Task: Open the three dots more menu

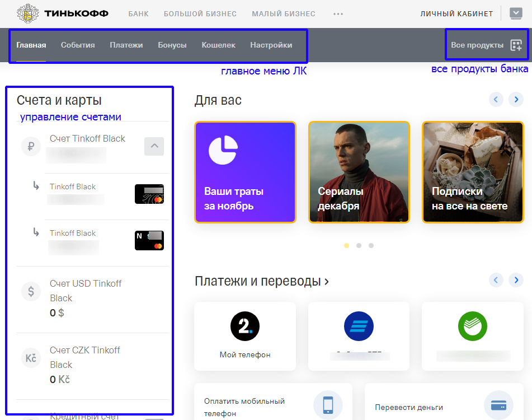Action: coord(338,14)
